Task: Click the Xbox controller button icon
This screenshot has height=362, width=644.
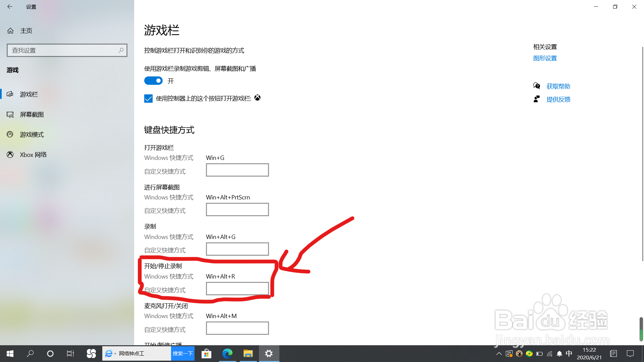Action: [x=258, y=98]
